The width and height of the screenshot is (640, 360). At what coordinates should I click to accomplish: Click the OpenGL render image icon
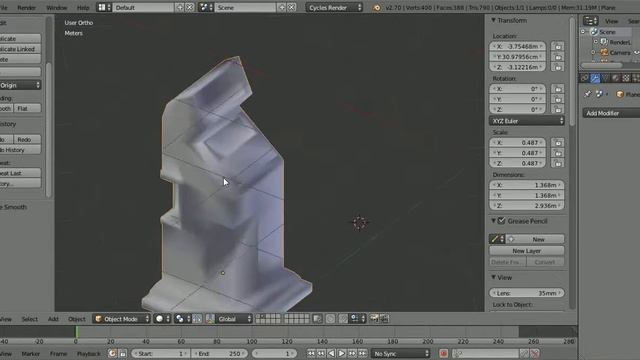(374, 318)
